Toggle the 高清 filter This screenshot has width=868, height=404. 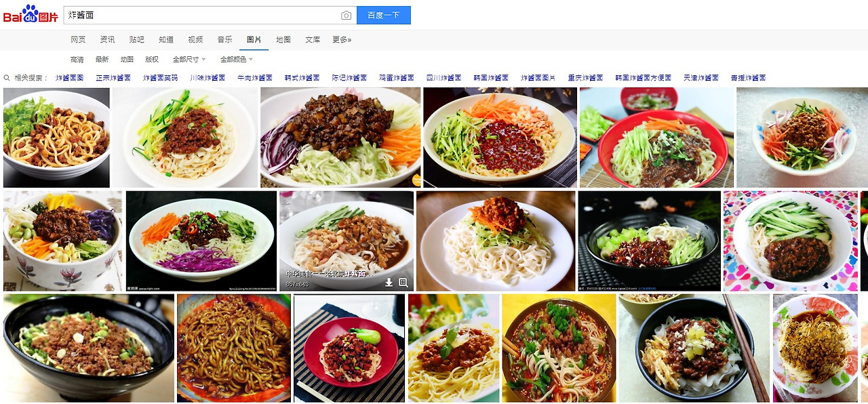(x=77, y=60)
